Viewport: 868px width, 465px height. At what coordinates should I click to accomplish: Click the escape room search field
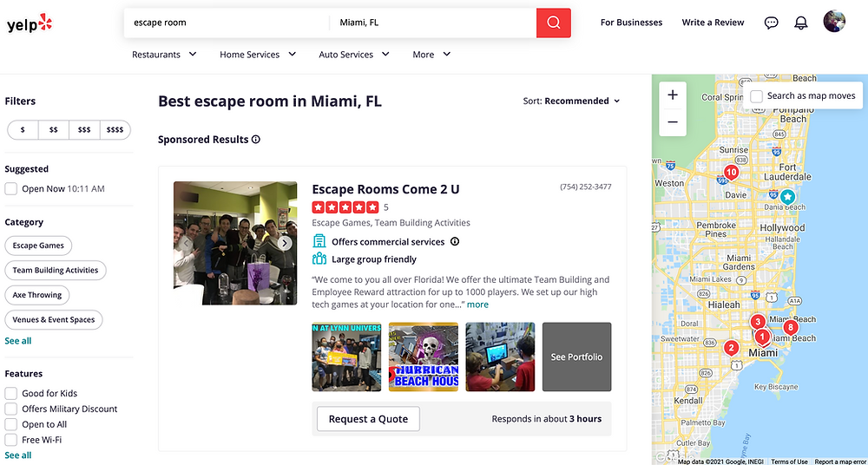click(227, 23)
